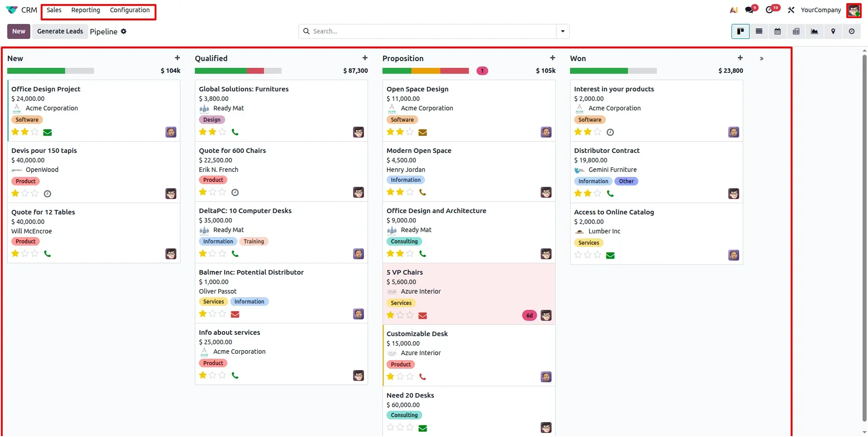The width and height of the screenshot is (868, 437).
Task: Set second star on Info about services
Action: (x=212, y=375)
